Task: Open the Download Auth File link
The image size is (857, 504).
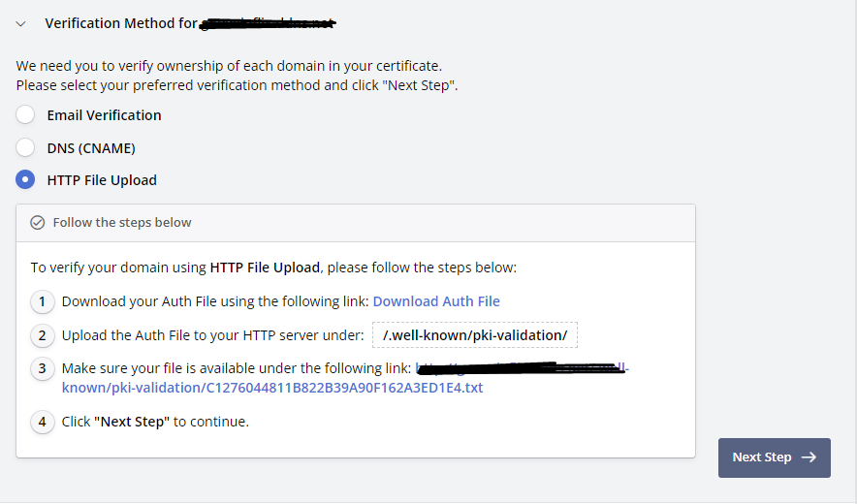Action: pos(436,301)
